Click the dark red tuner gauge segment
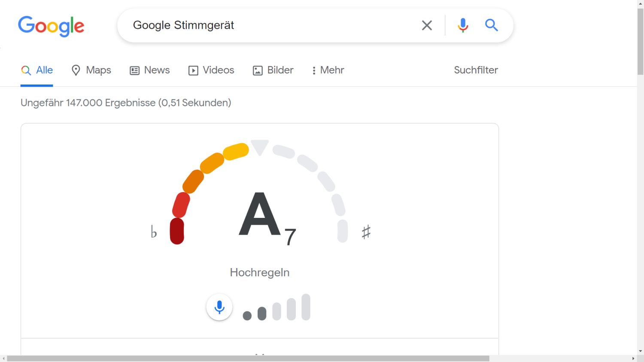This screenshot has width=644, height=362. coord(177,231)
